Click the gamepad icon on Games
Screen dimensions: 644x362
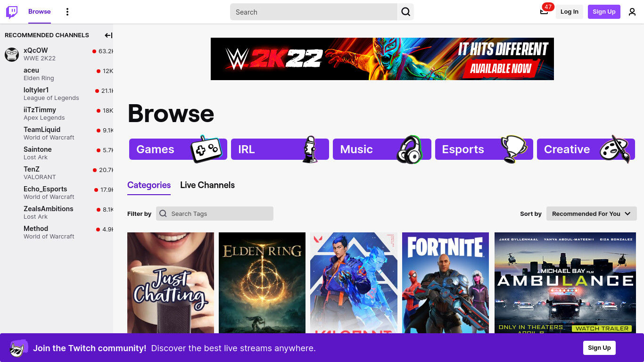(206, 149)
